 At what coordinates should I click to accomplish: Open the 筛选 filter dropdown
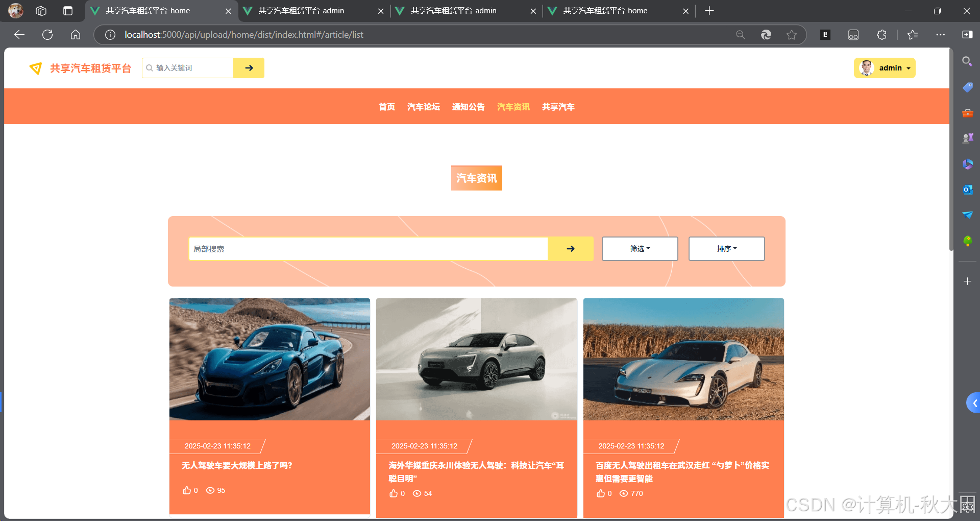[x=640, y=249]
